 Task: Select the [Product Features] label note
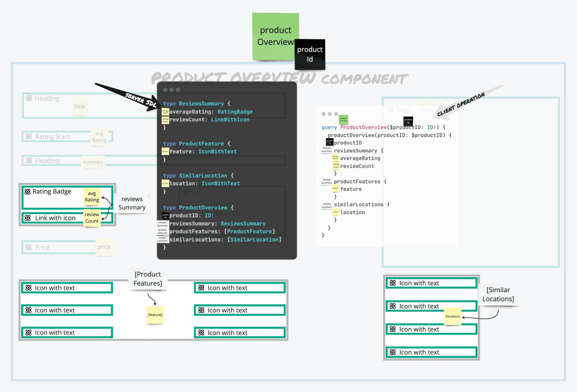click(148, 279)
